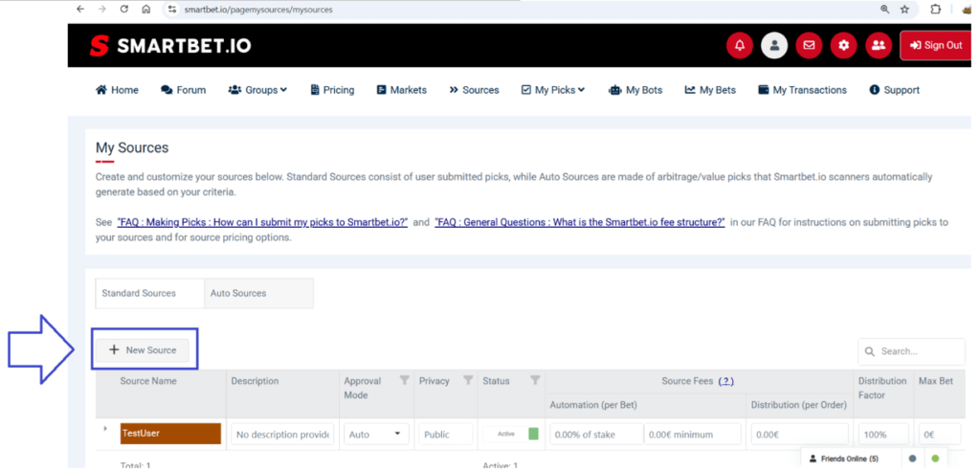Open the Auto approval mode dropdown

pyautogui.click(x=375, y=435)
